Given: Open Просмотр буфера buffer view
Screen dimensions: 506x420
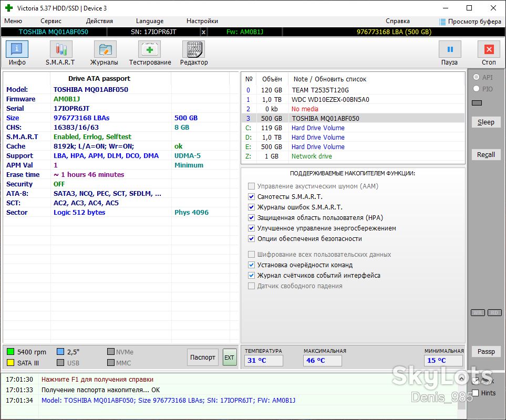Looking at the screenshot, I should (470, 22).
